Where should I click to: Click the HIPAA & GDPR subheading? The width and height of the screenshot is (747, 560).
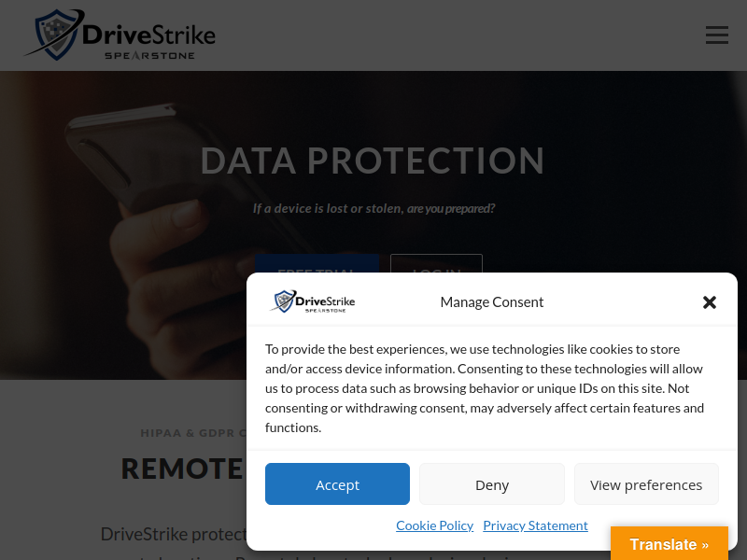193,433
